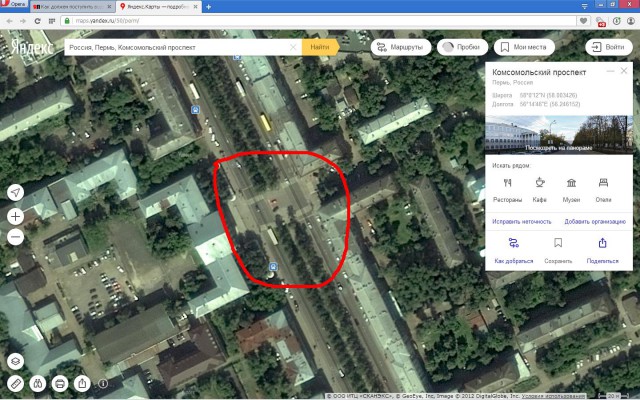Click the transit stop marker near upper-left building
Image resolution: width=640 pixels, height=400 pixels.
click(x=196, y=110)
